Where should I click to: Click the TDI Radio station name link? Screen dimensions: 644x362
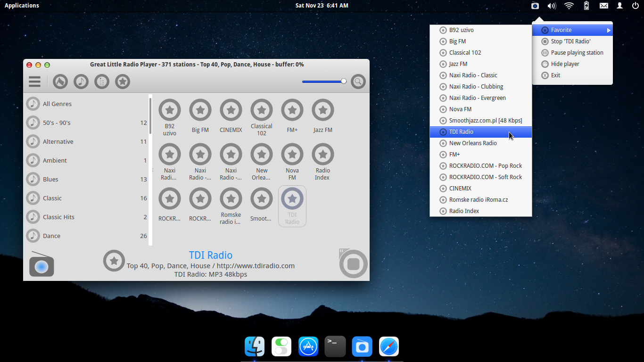coord(211,255)
